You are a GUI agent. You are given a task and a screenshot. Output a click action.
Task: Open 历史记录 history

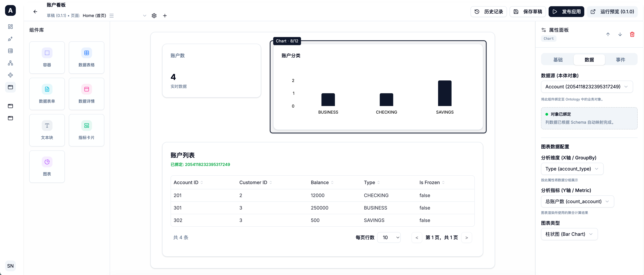pos(489,11)
